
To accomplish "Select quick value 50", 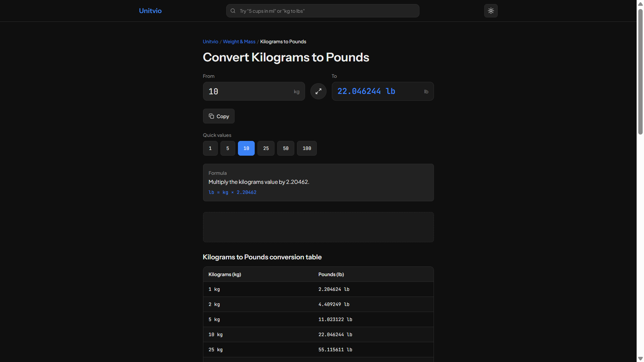I will pyautogui.click(x=286, y=148).
